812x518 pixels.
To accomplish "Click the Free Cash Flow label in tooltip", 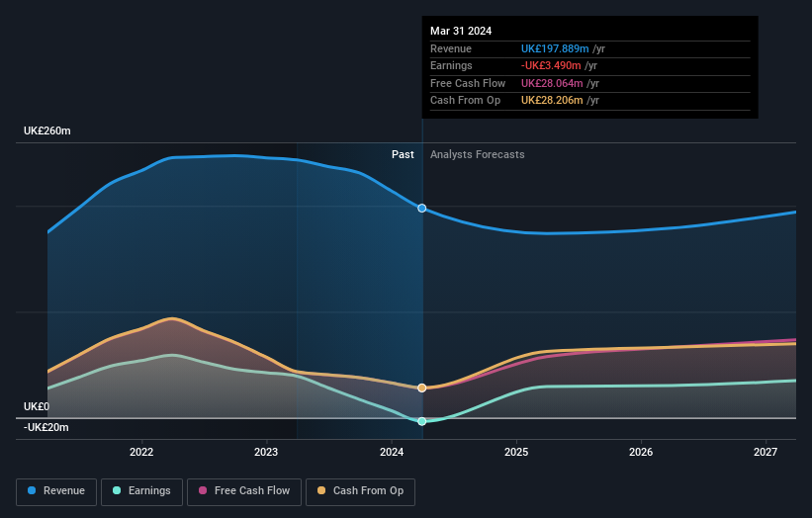I will [x=468, y=83].
